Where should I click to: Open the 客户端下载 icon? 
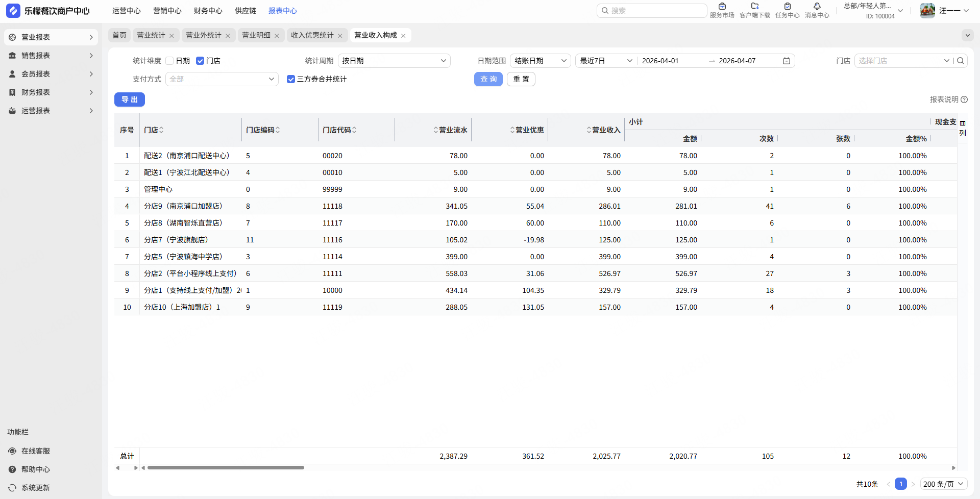click(x=755, y=7)
